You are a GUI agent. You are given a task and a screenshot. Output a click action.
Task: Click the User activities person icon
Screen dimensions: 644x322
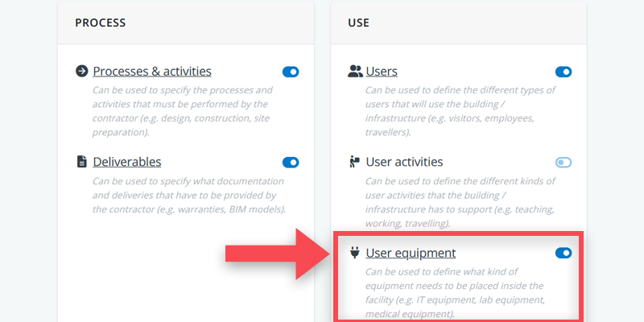tap(354, 162)
